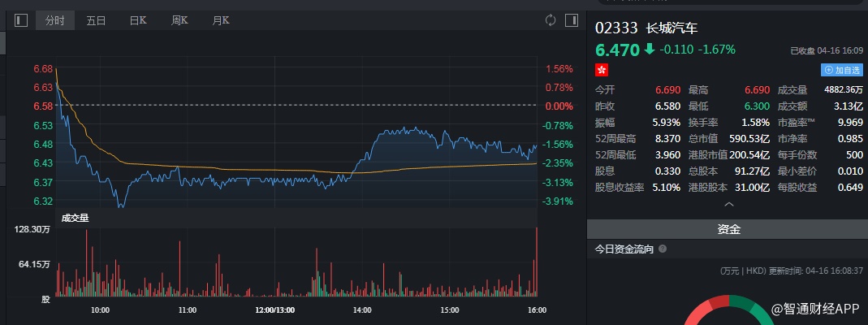This screenshot has height=325, width=868.
Task: Click the Hong Kong flag market icon
Action: pos(602,71)
